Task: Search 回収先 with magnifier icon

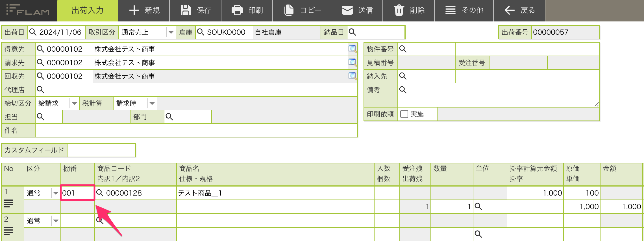Action: [41, 76]
